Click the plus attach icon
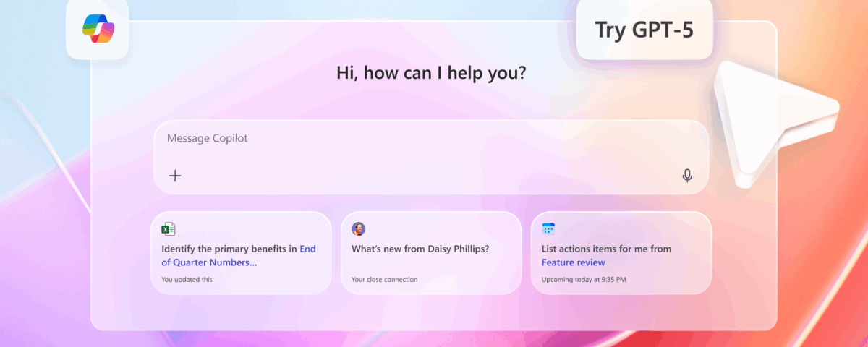 click(175, 176)
